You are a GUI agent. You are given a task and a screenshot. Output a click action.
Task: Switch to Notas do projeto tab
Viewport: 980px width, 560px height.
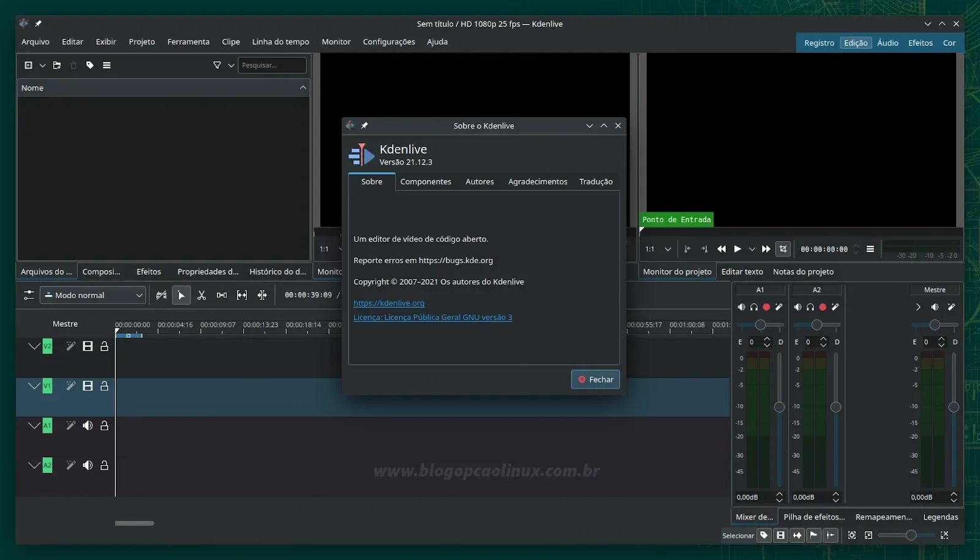pyautogui.click(x=803, y=272)
